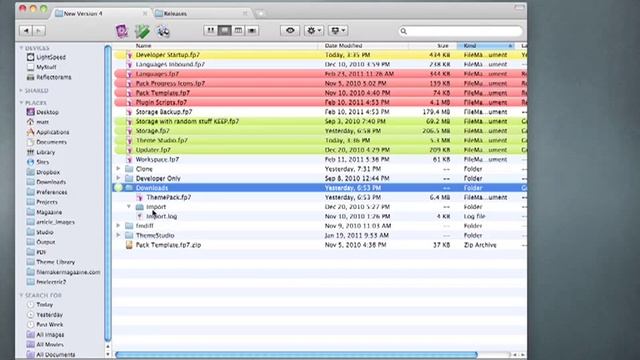The height and width of the screenshot is (360, 640).
Task: Run the Yesterday saved search
Action: 49,315
